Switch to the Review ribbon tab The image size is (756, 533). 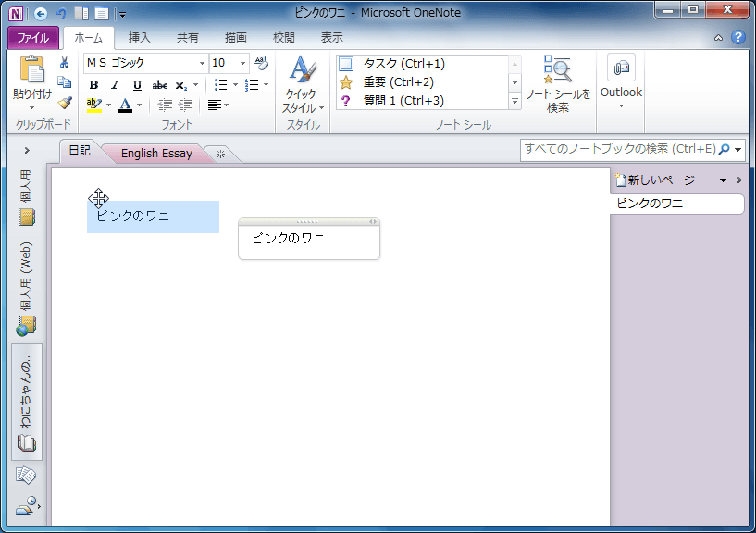[284, 38]
